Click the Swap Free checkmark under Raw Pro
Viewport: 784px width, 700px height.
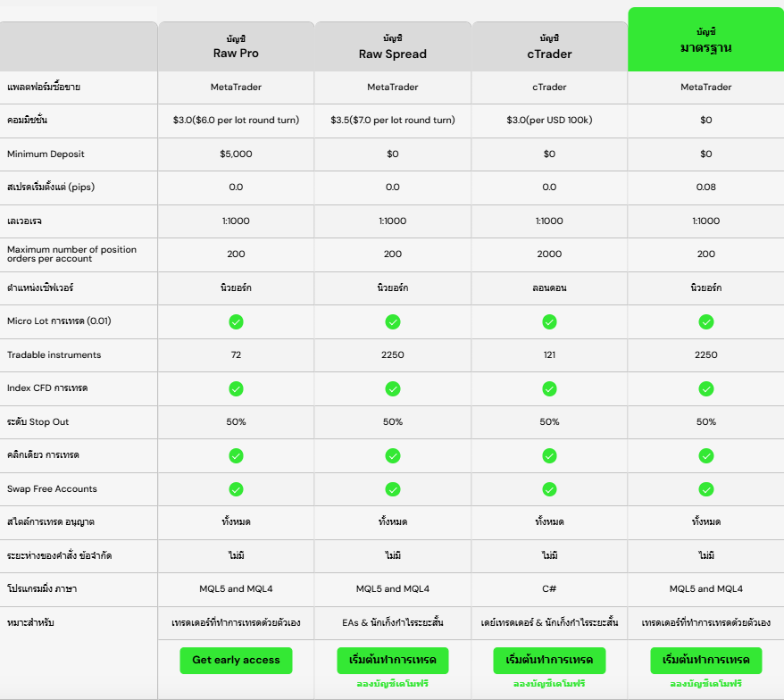coord(236,489)
